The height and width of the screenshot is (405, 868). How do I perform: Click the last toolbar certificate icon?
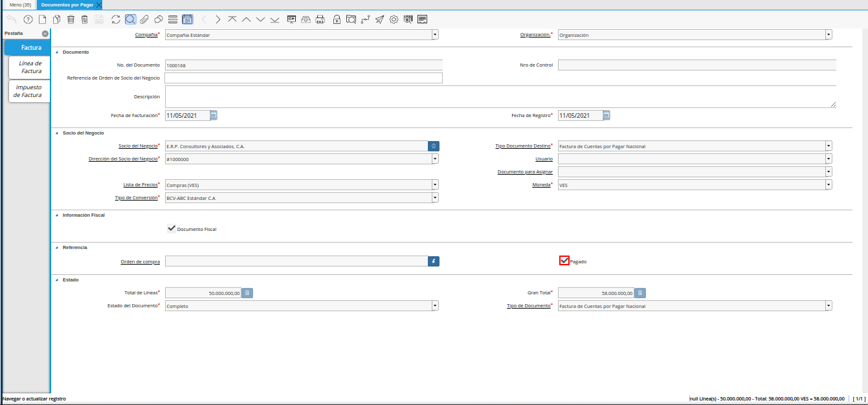click(422, 19)
